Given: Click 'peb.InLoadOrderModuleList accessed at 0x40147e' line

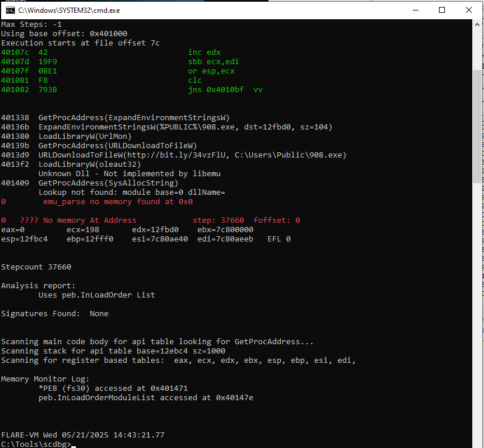Looking at the screenshot, I should (146, 397).
